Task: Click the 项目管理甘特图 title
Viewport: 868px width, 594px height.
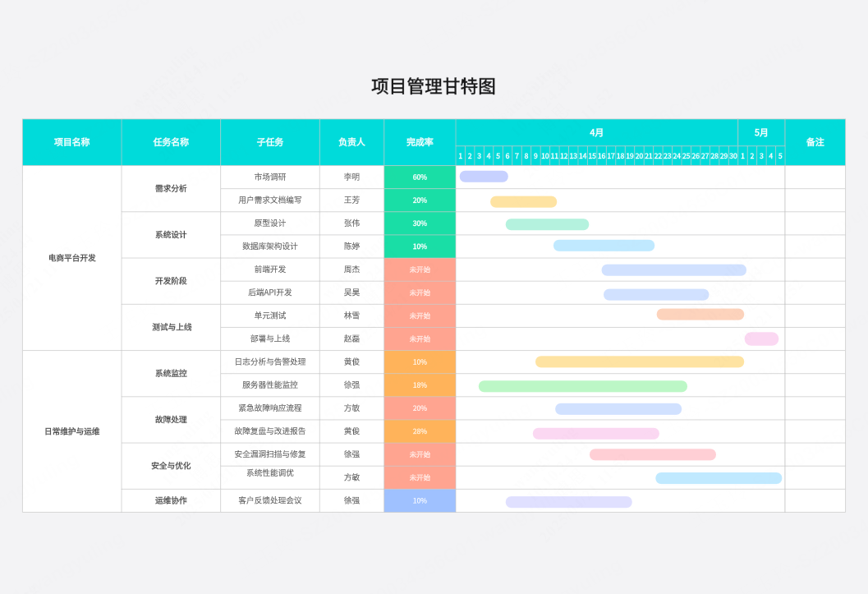Action: click(x=434, y=86)
